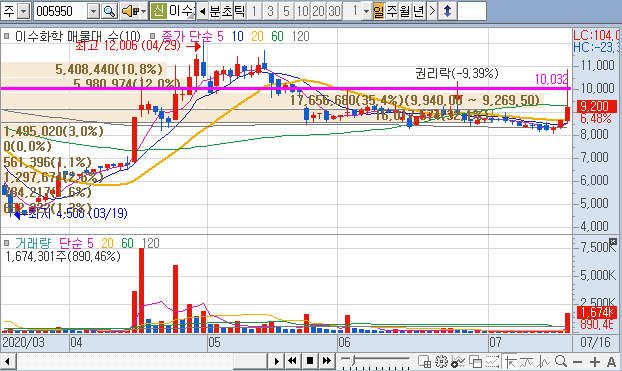Click the 5 moving average label in price legend

tap(220, 37)
